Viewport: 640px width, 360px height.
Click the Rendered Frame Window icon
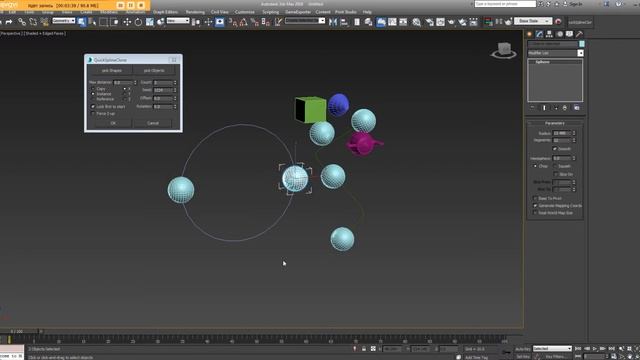tap(440, 22)
